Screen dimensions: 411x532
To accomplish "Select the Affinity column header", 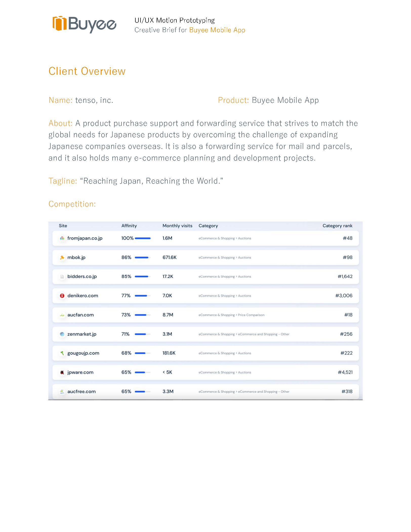I will tap(129, 226).
